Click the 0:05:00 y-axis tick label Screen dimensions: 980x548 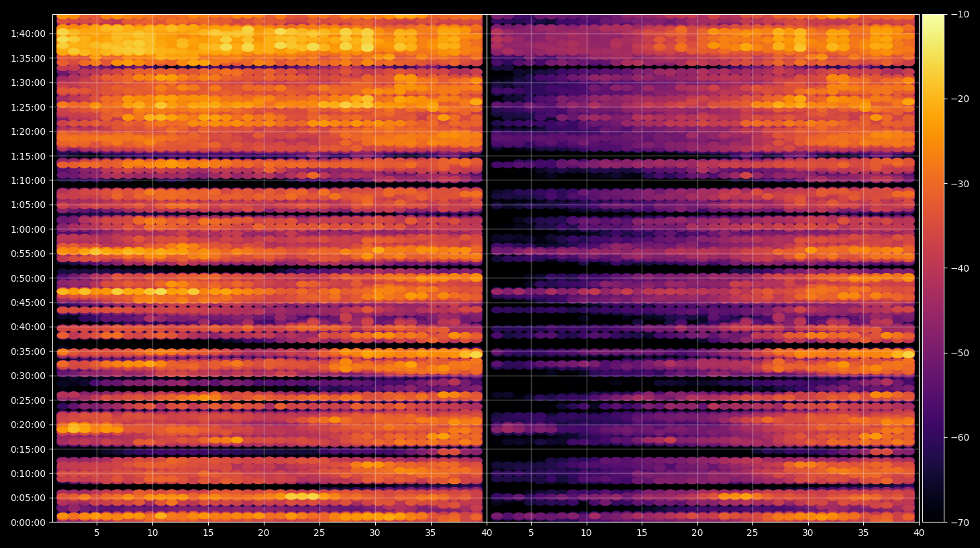coord(28,498)
